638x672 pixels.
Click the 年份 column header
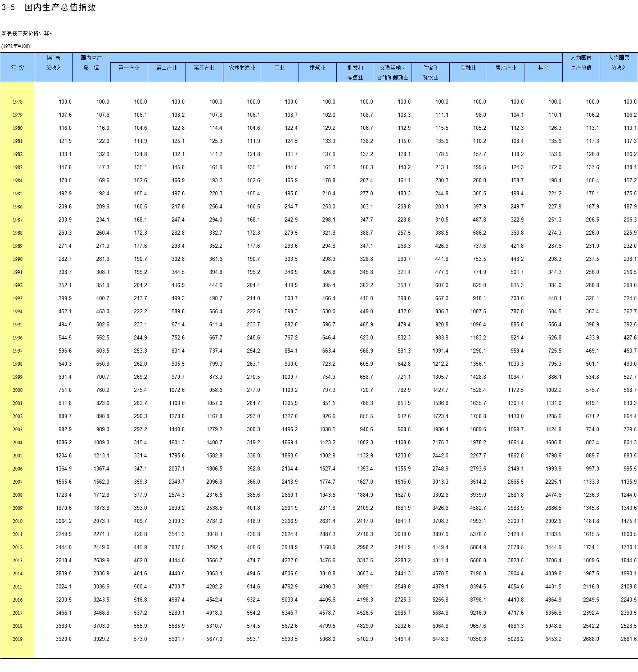pyautogui.click(x=18, y=67)
